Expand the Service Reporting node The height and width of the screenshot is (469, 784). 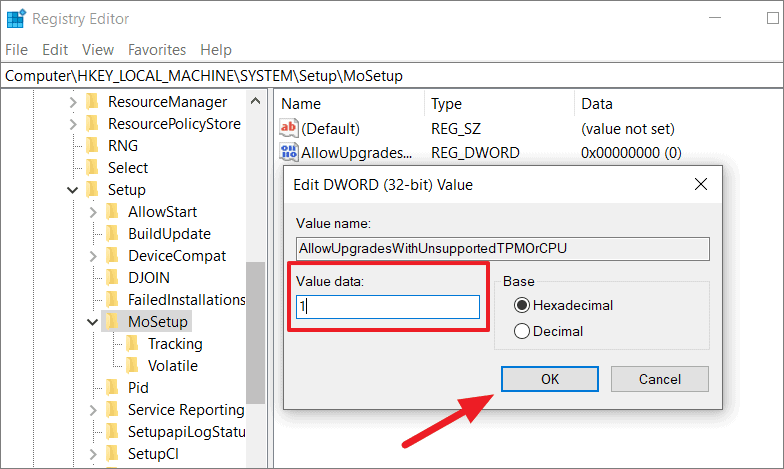(x=93, y=410)
